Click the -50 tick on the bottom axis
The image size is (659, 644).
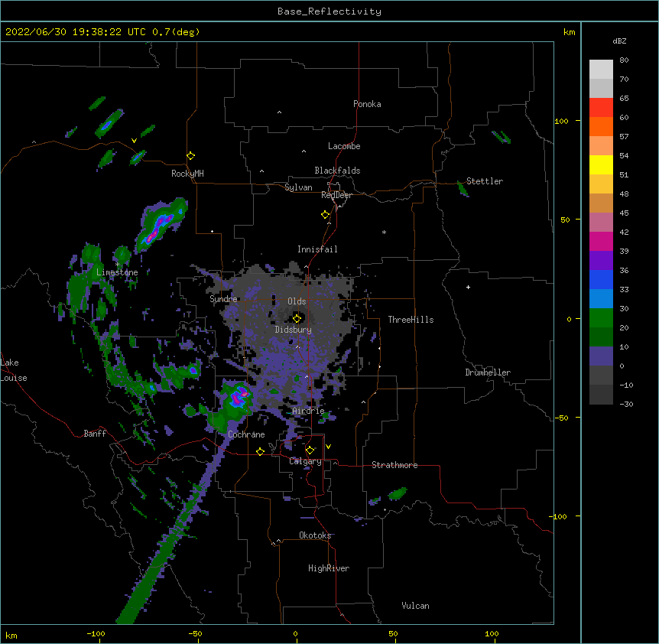195,633
